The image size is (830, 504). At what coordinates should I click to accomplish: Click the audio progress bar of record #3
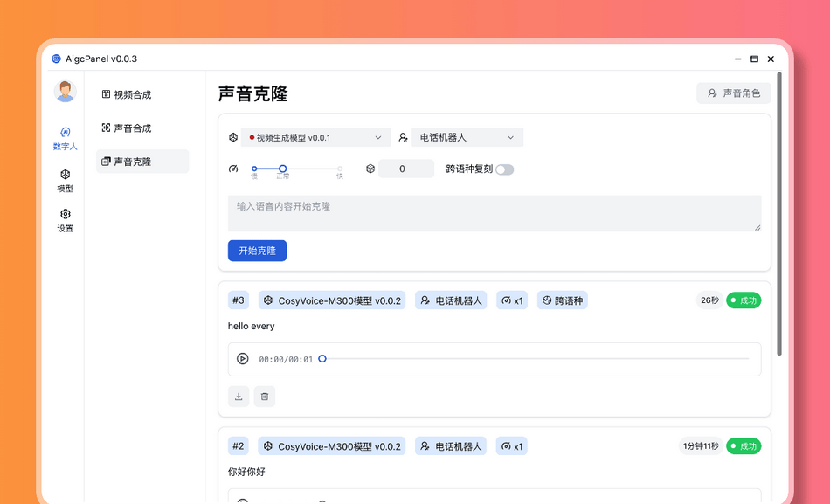[535, 359]
